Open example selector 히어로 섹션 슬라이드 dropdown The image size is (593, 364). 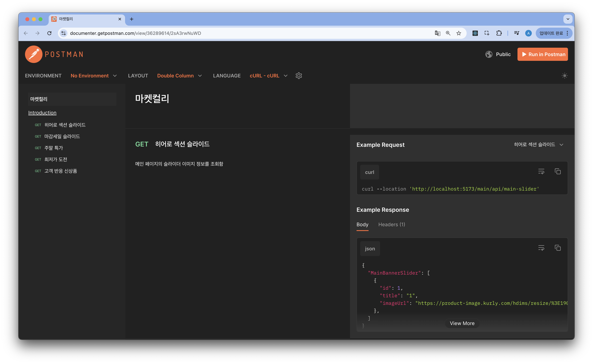click(539, 145)
